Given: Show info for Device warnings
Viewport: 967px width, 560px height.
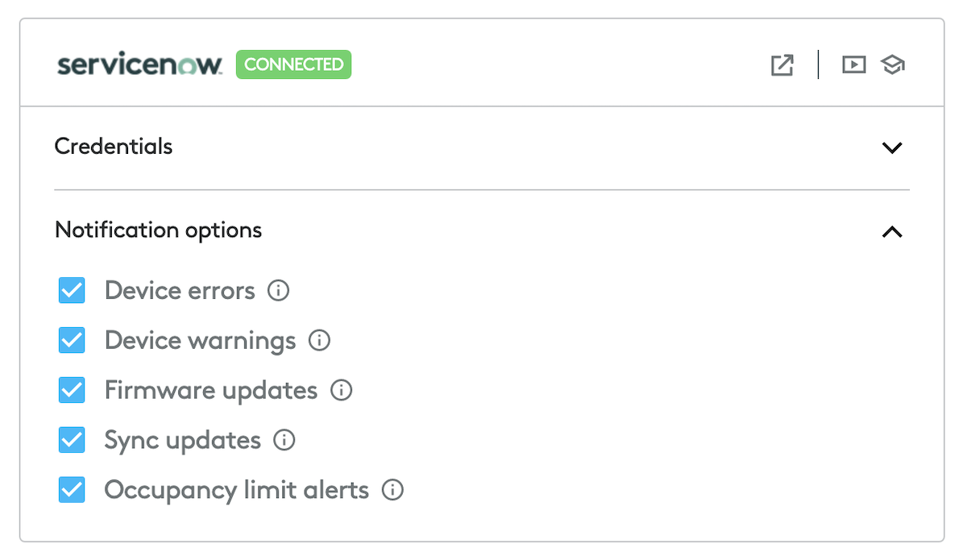Looking at the screenshot, I should [319, 340].
